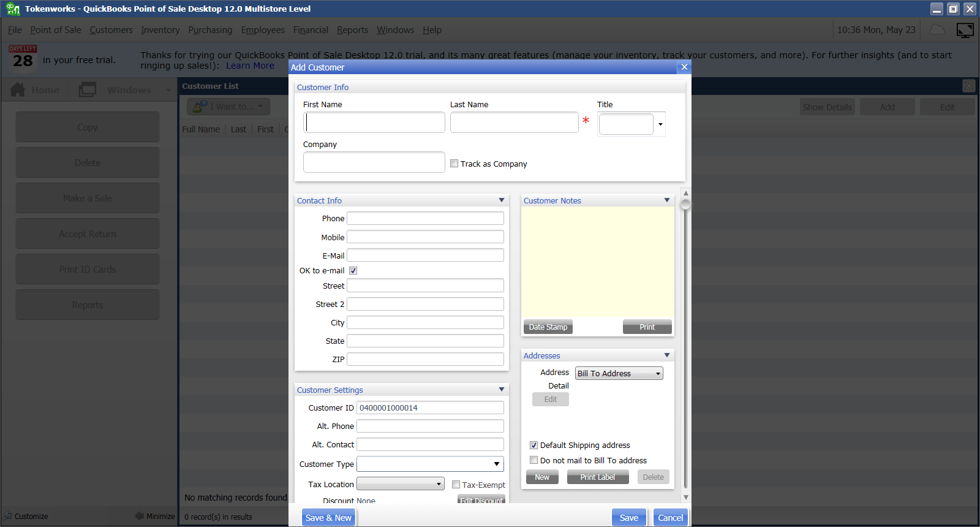Click the Customize icon at bottom left
980x527 pixels.
(x=7, y=516)
